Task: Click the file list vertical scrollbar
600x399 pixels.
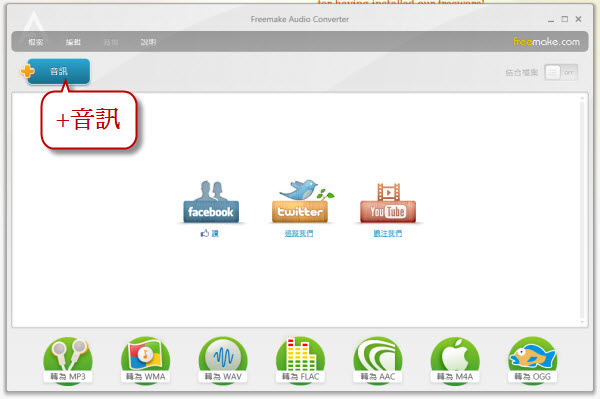Action: tap(582, 210)
